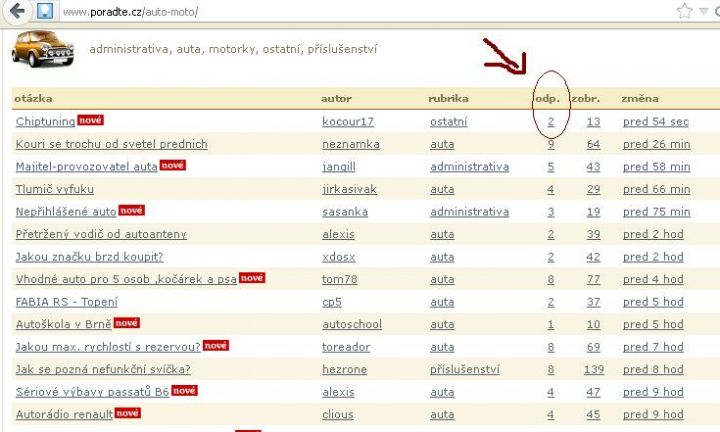Open the dropdown arrow next to the star

click(703, 11)
